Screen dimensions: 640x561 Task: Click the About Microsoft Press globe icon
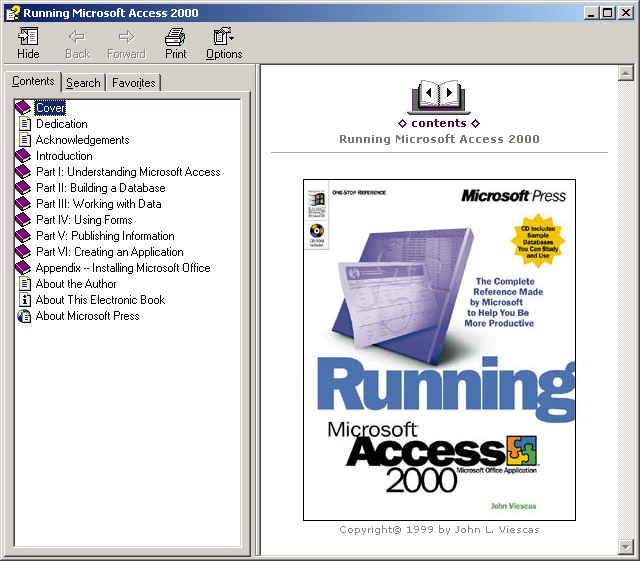24,316
